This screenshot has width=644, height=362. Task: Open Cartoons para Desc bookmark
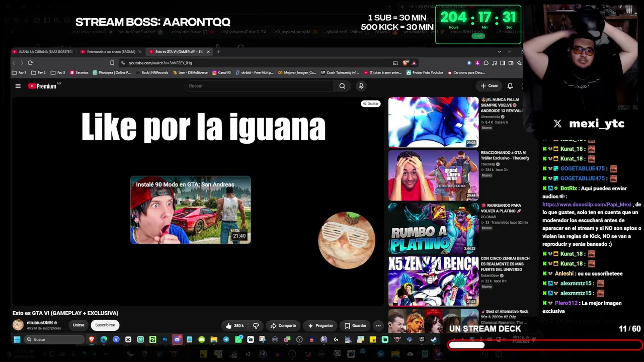(x=466, y=73)
